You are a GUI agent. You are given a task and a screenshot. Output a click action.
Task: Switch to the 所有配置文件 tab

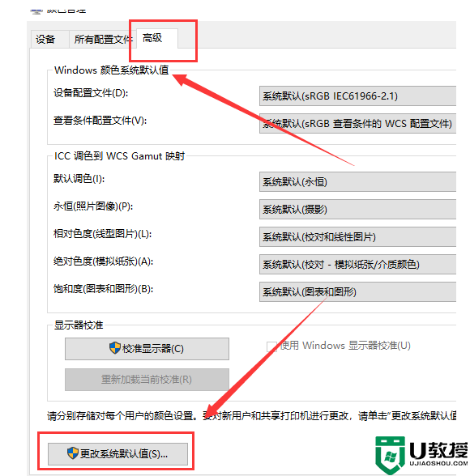[x=103, y=39]
